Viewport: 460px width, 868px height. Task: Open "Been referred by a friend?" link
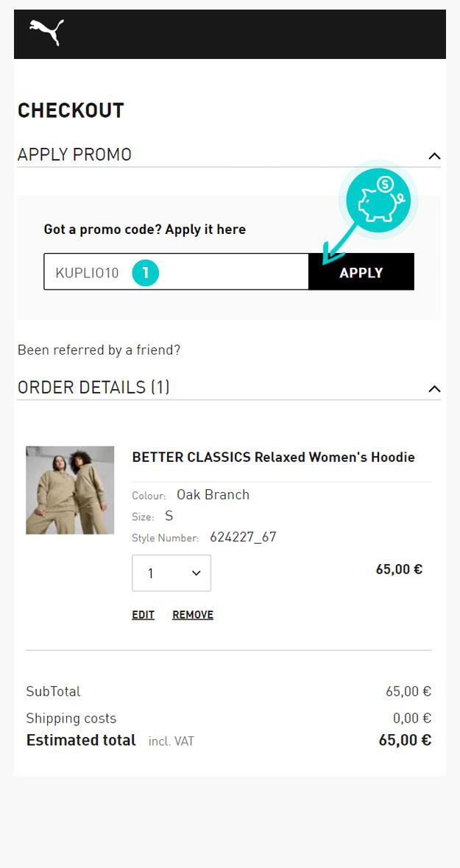(99, 350)
